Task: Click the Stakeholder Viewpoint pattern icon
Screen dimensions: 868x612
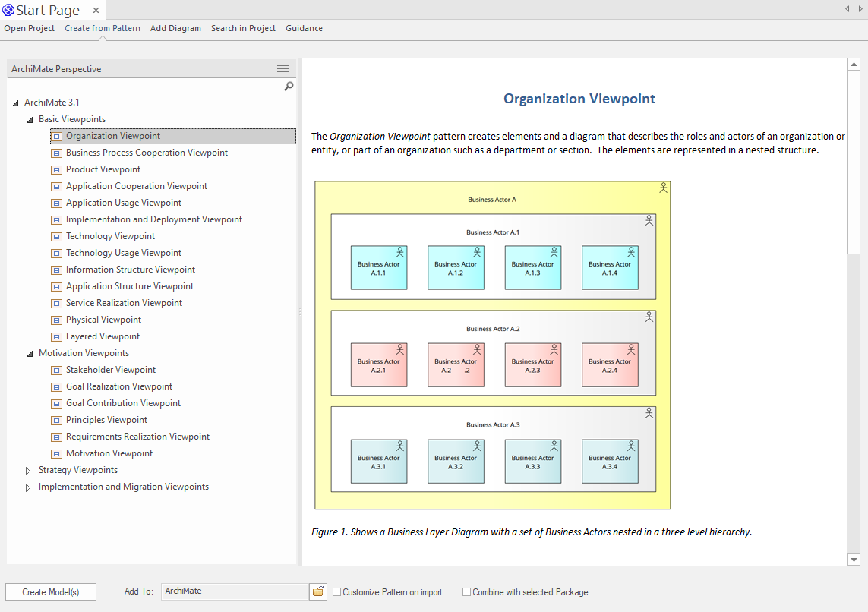Action: pos(57,371)
